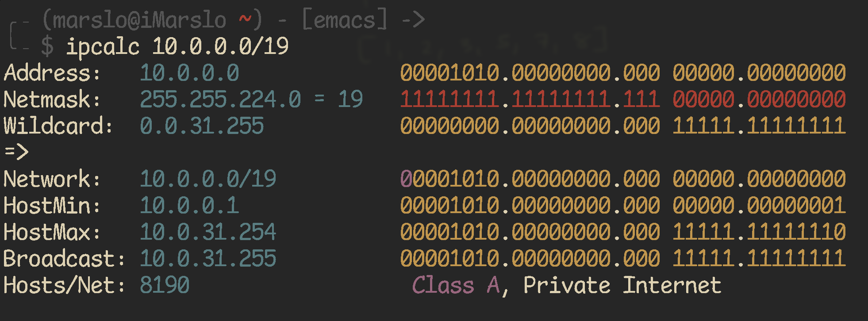868x321 pixels.
Task: Click the Broadcast value "10.0.31.255"
Action: [208, 259]
